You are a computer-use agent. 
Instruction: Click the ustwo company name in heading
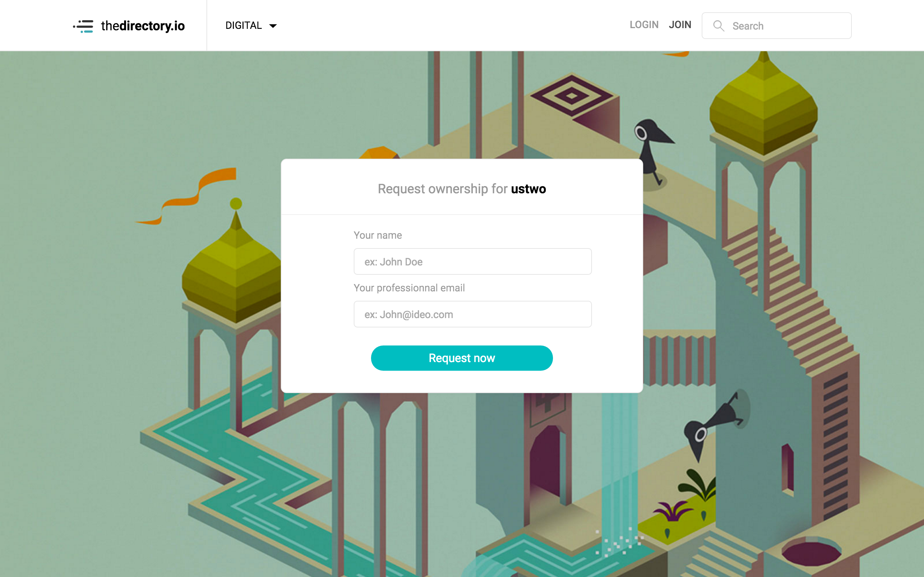(x=528, y=189)
